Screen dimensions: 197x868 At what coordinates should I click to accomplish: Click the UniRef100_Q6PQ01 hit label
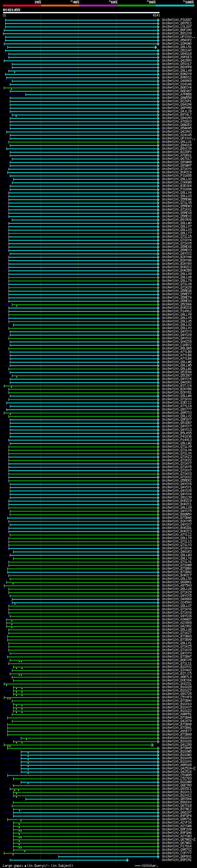[176, 857]
